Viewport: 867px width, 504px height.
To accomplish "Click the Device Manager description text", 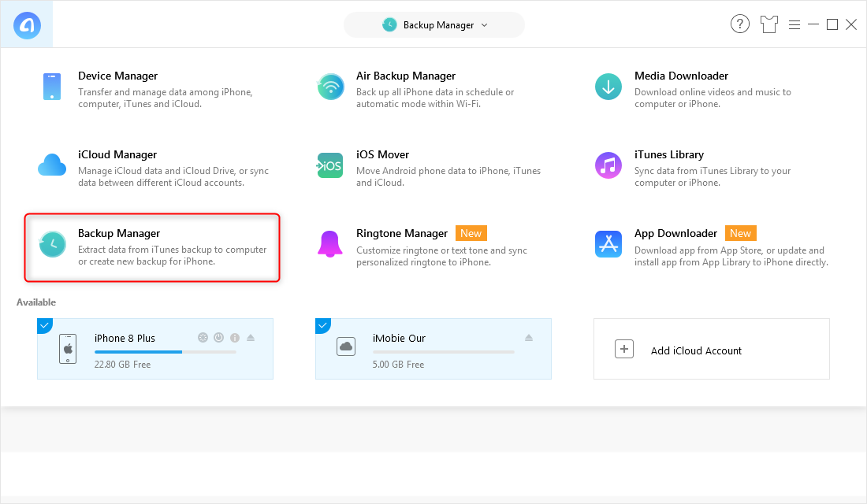I will click(166, 98).
